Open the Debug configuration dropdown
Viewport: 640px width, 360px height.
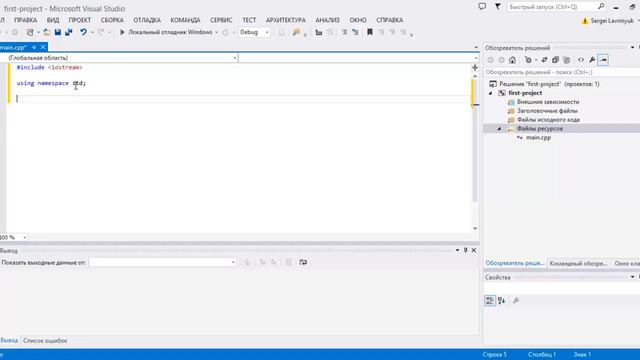tap(254, 32)
